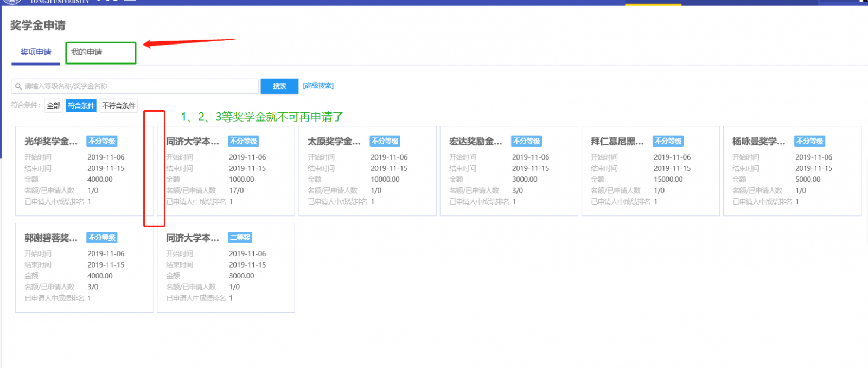This screenshot has height=368, width=868.
Task: Open the 拜仁慕尼黑 scholarship card title
Action: pyautogui.click(x=617, y=142)
